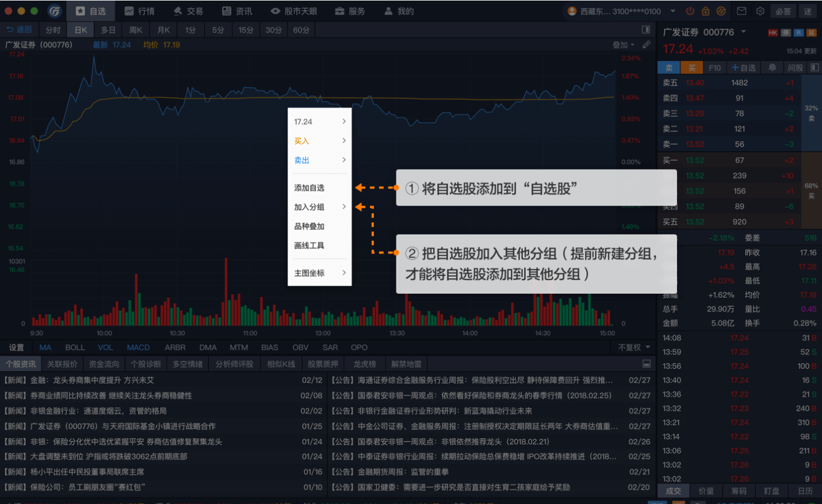Open the 广发证券 000776 stock dropdown
The image size is (822, 504).
[x=743, y=32]
